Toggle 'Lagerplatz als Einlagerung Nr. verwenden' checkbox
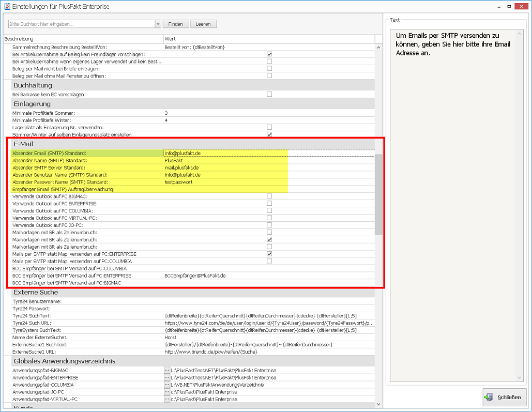Screen dimensions: 532x412 [269, 127]
